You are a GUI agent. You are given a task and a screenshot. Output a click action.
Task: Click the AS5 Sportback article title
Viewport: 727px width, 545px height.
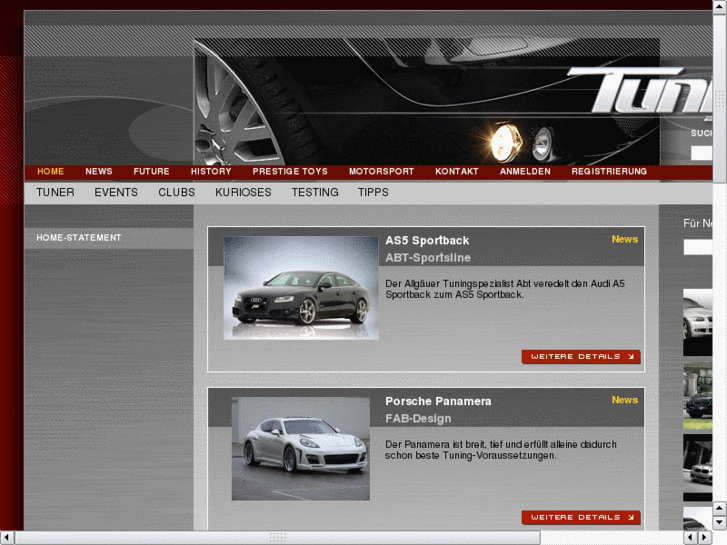pyautogui.click(x=427, y=241)
